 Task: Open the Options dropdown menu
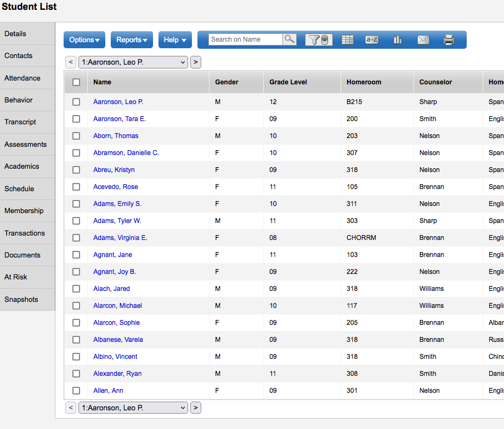[x=84, y=40]
